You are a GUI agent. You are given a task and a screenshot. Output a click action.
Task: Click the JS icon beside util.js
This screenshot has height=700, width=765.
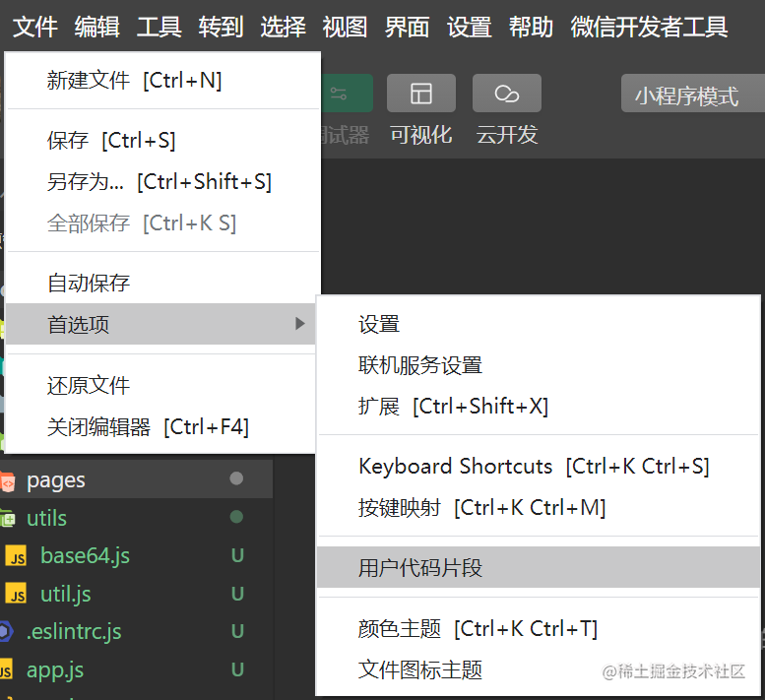pos(16,594)
